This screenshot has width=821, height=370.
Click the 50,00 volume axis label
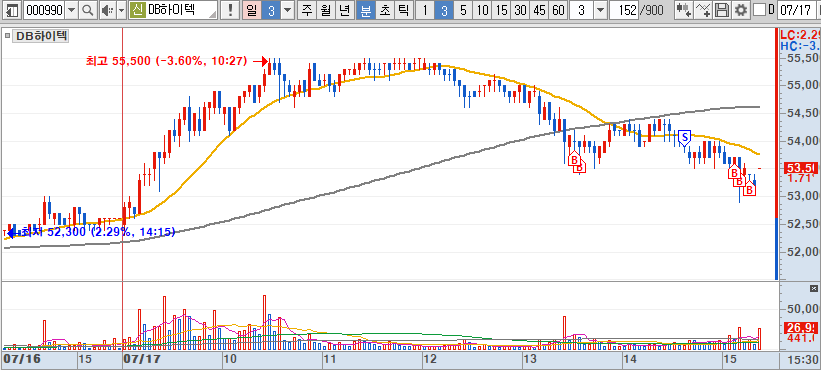[x=803, y=308]
